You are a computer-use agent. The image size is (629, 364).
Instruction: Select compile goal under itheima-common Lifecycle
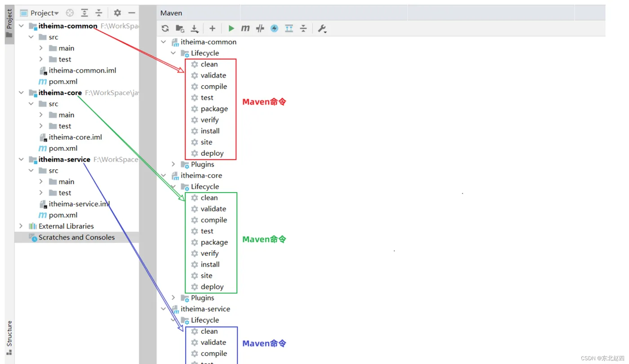(x=209, y=87)
